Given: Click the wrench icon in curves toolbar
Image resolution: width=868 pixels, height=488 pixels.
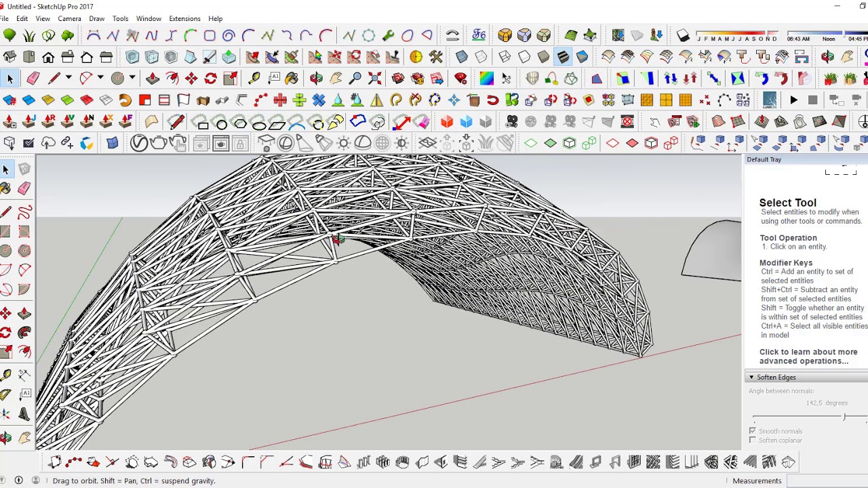Looking at the screenshot, I should coord(388,35).
